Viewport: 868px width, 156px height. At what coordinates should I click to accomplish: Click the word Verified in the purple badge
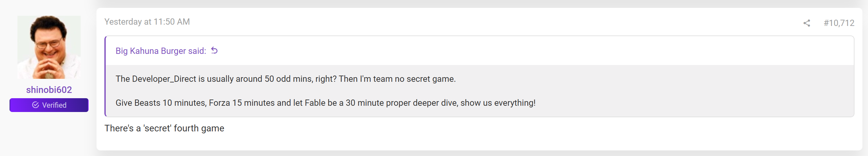click(x=54, y=105)
